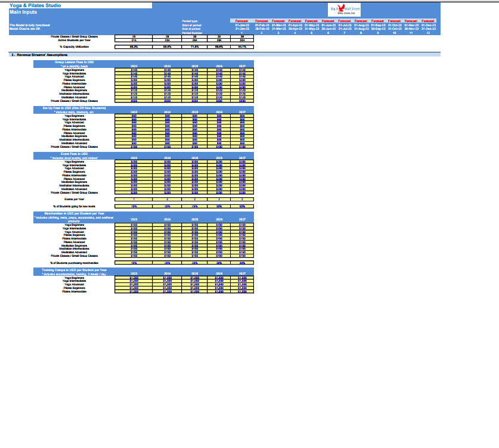Click 'Pilates Advanced' label under Group Lesson Fees
The height and width of the screenshot is (448, 499).
pyautogui.click(x=74, y=87)
